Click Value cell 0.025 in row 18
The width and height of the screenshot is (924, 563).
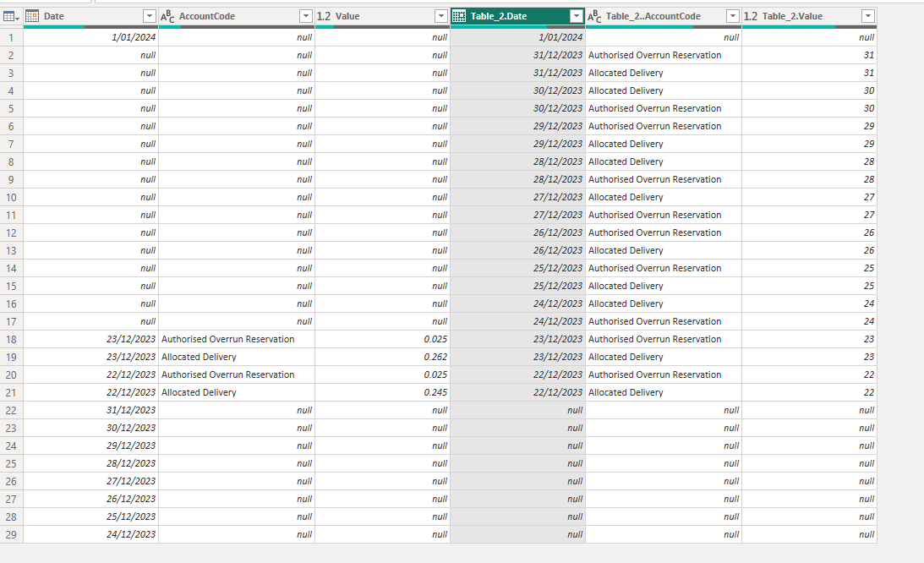(x=382, y=339)
